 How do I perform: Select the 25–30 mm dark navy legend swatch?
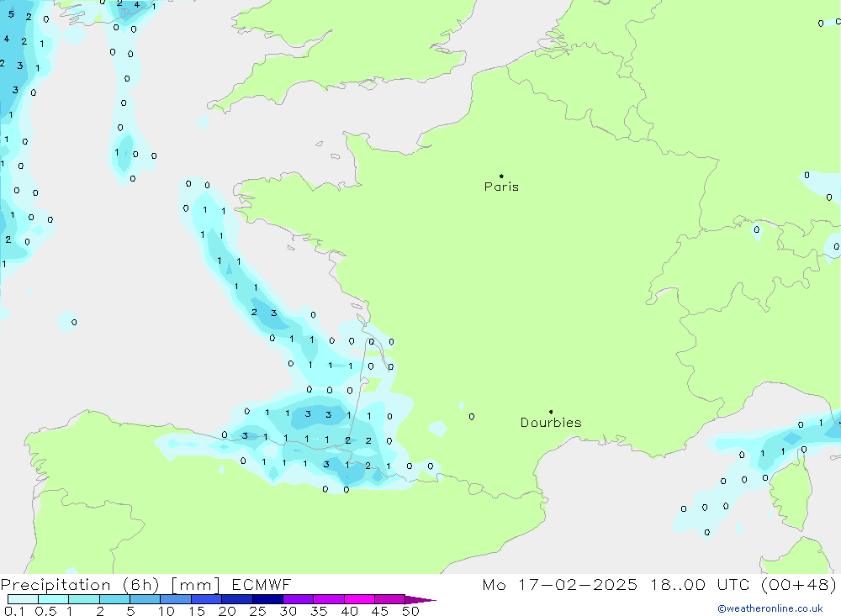click(267, 599)
